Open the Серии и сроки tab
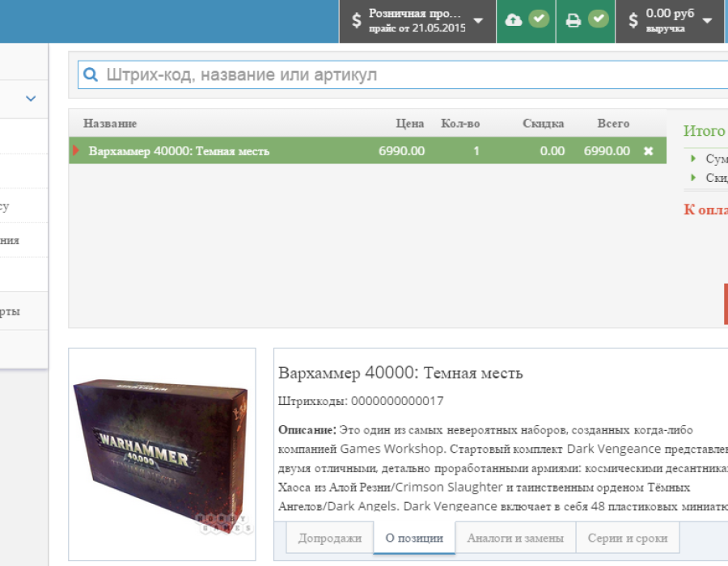This screenshot has height=566, width=728. coord(628,538)
